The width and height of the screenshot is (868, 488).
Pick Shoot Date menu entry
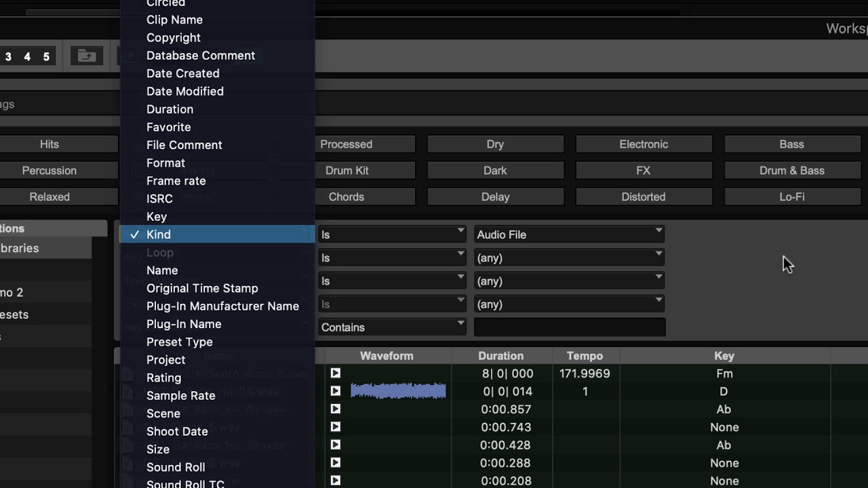click(217, 432)
